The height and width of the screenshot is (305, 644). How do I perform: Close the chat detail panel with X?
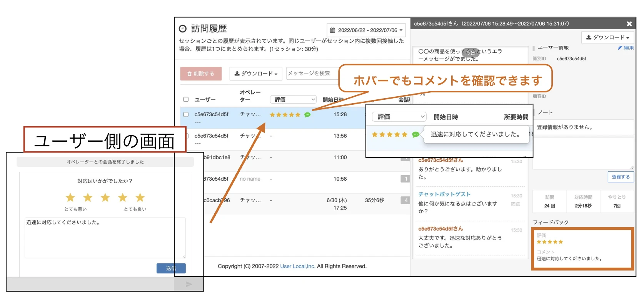pyautogui.click(x=629, y=24)
